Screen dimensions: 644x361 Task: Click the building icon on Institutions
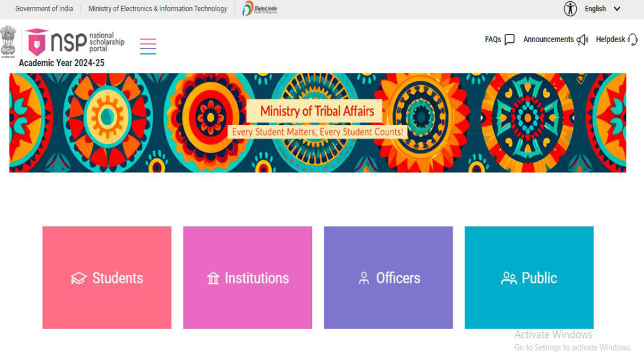(213, 278)
